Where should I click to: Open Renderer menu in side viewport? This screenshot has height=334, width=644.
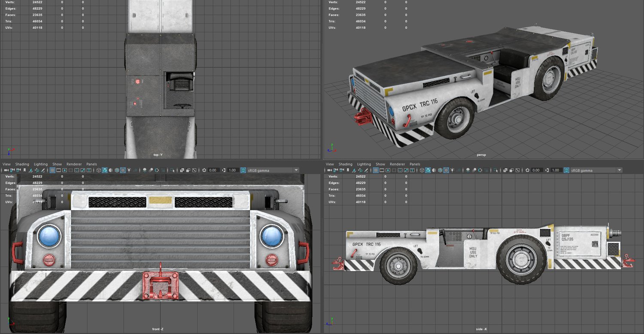397,164
